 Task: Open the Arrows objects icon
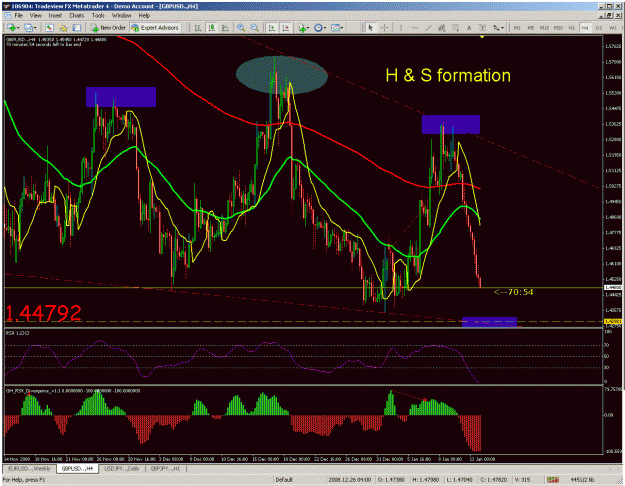[496, 28]
